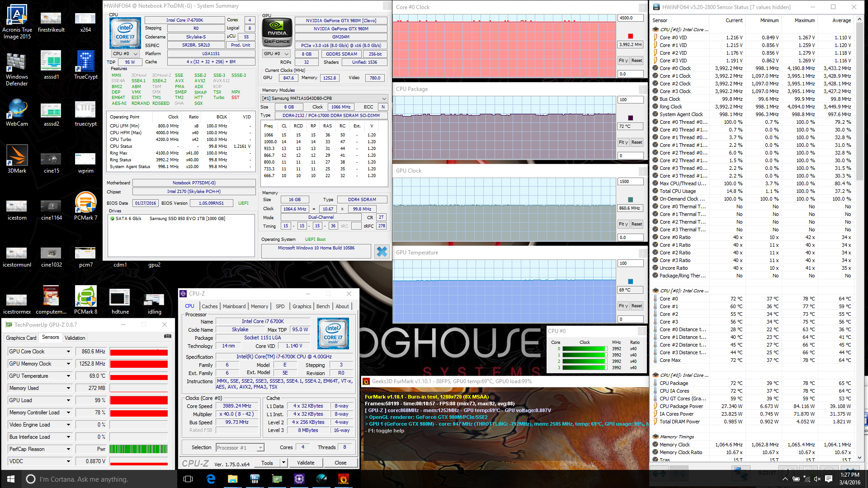Click Fit y on the CPU Package graph
This screenshot has height=488, width=868.
623,142
